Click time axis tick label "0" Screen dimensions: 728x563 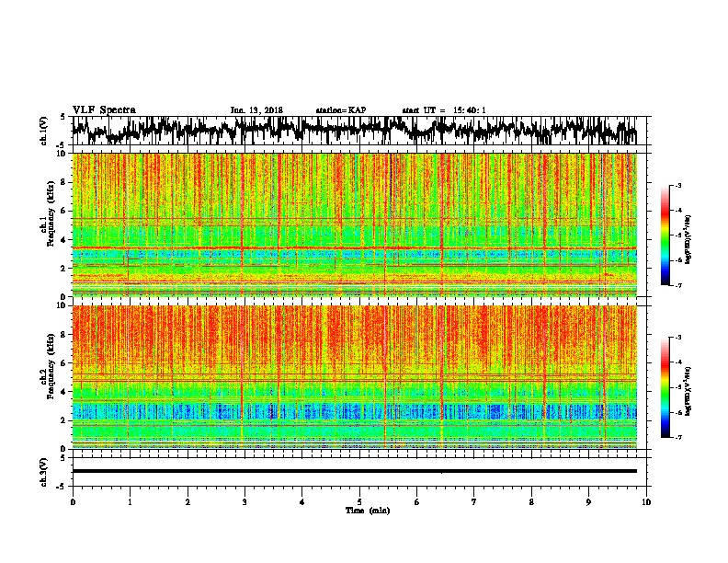point(73,502)
